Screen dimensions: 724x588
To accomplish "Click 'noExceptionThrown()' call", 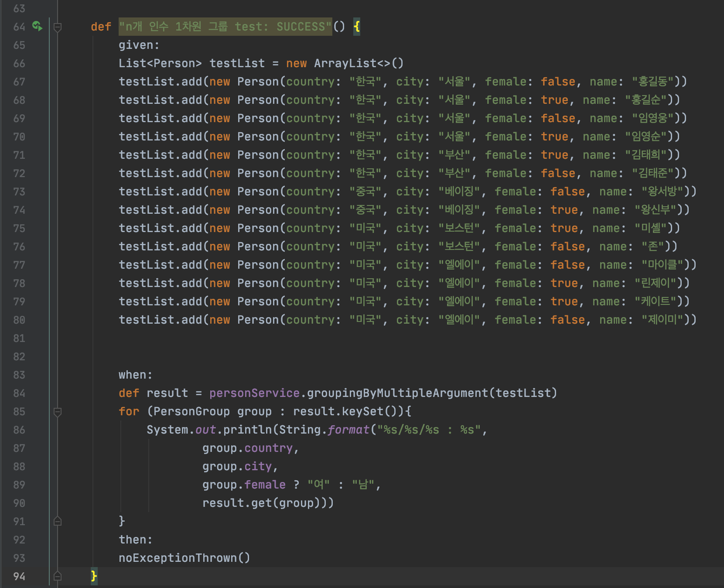I will coord(184,558).
